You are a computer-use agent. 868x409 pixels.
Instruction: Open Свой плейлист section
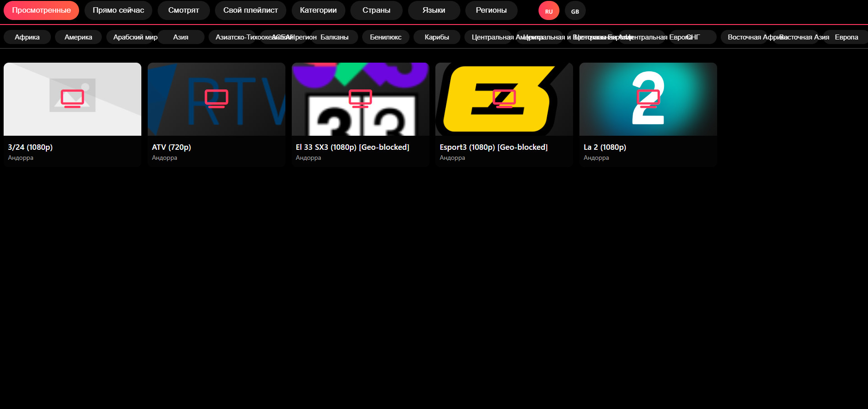(x=250, y=10)
